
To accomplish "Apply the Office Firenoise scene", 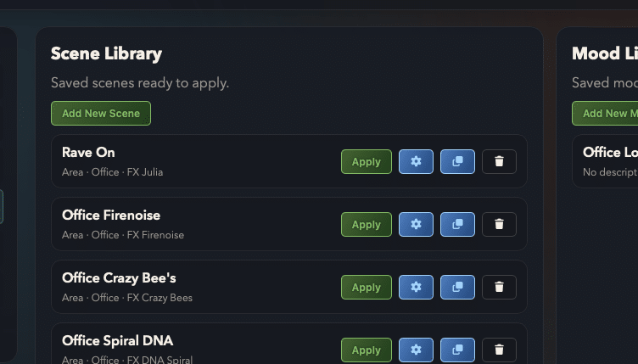I will pos(367,224).
